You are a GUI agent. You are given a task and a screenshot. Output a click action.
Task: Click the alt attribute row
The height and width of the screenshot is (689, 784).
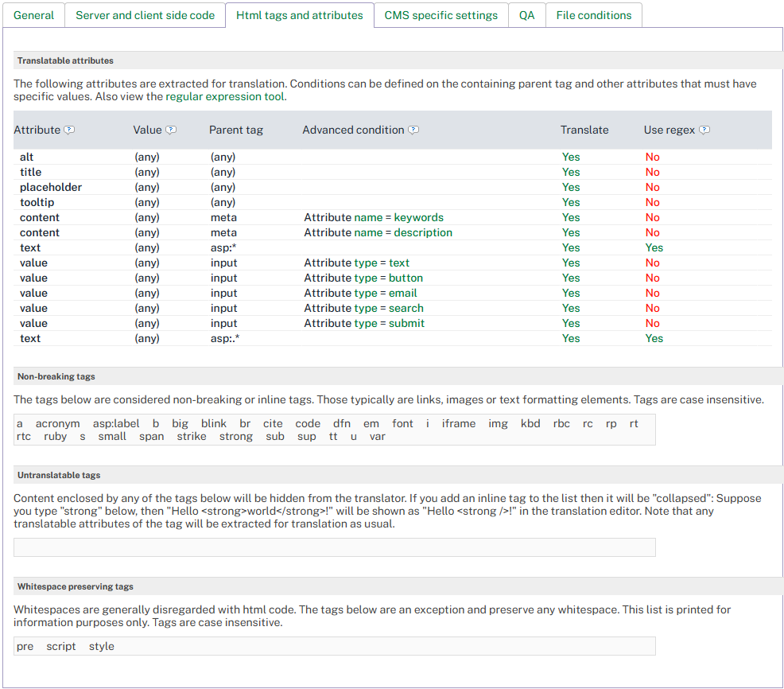(x=27, y=157)
